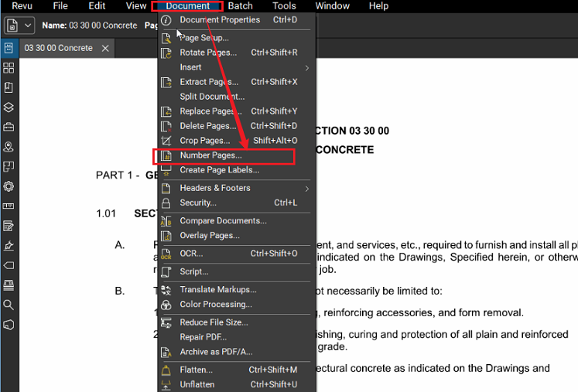Open the View menu
578x392 pixels.
click(136, 6)
